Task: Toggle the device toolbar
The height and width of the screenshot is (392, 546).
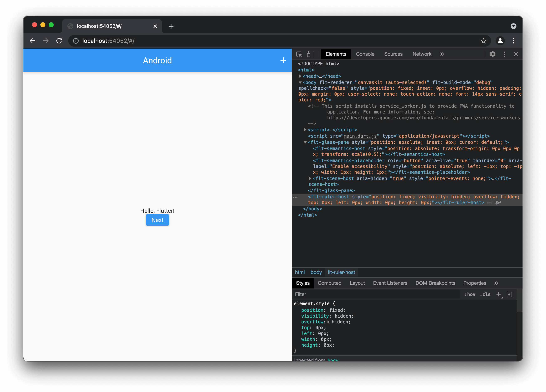Action: click(310, 54)
